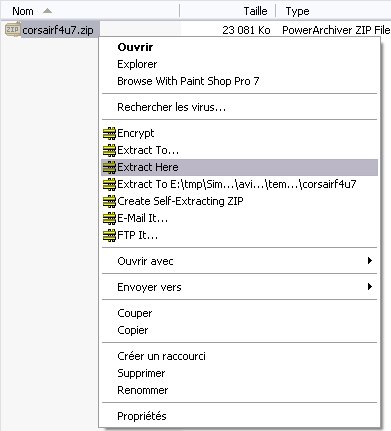Open the Envoyer vers submenu
Viewport: 391px width, 431px height.
click(x=240, y=287)
